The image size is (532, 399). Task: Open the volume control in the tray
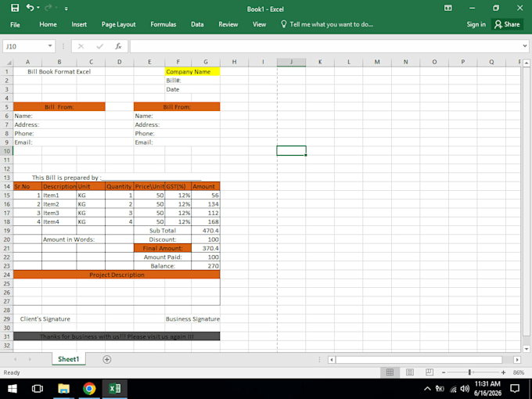[465, 389]
